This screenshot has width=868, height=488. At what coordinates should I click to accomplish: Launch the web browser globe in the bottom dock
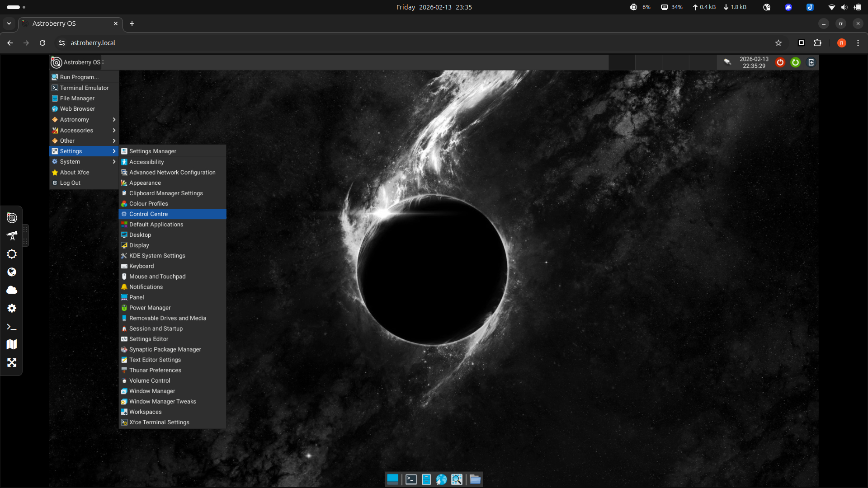coord(441,479)
